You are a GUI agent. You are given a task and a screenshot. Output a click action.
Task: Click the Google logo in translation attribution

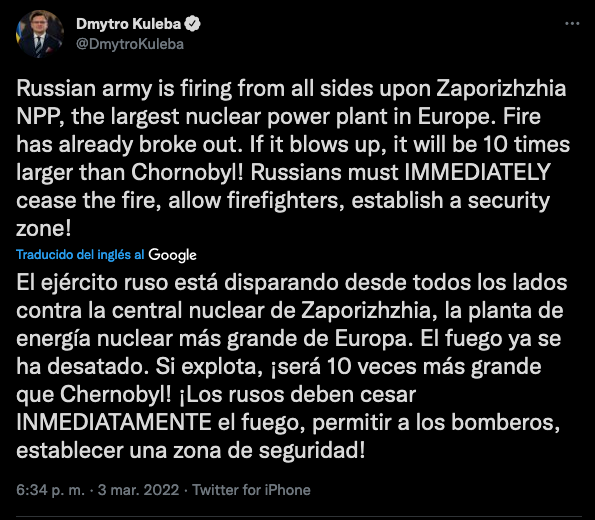172,255
